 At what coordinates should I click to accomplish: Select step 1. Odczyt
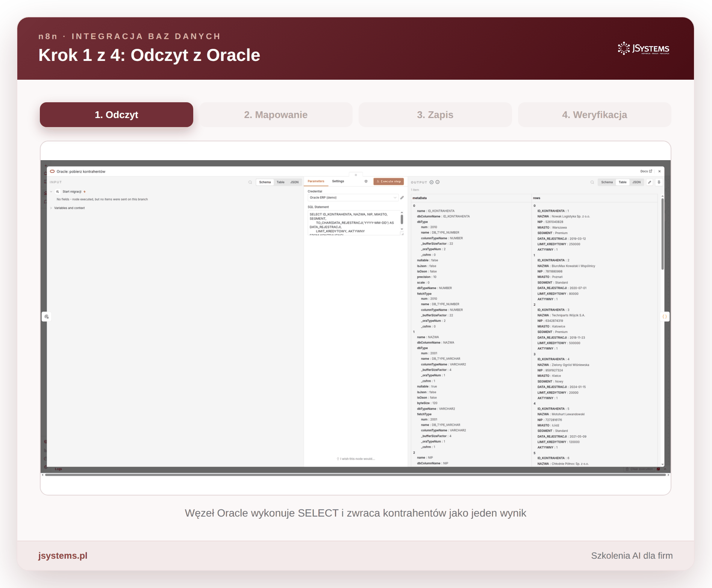pos(117,115)
